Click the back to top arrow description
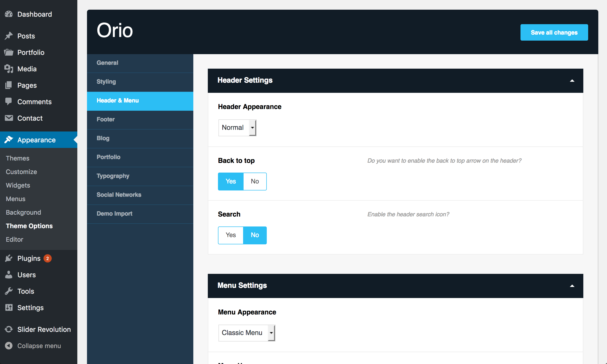This screenshot has width=607, height=364. pos(444,161)
